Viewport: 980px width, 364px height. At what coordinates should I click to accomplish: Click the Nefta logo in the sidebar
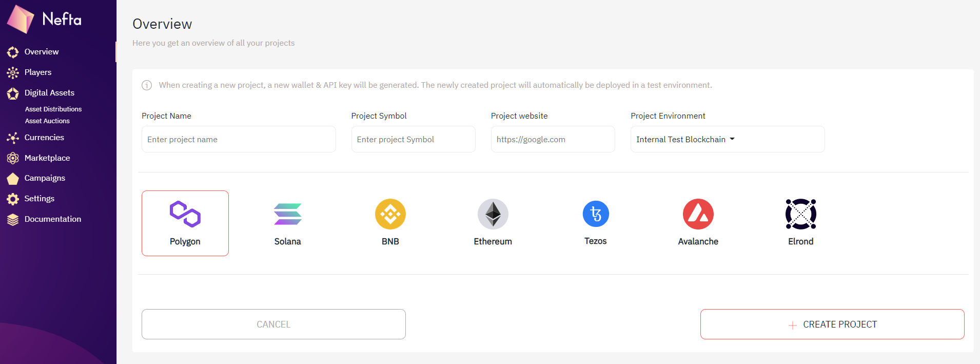coord(44,19)
